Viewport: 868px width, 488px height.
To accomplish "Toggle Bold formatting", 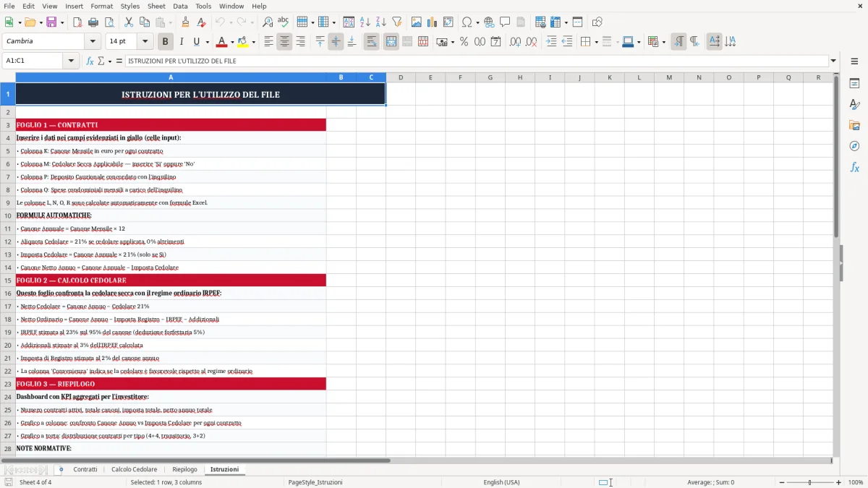I will coord(165,42).
